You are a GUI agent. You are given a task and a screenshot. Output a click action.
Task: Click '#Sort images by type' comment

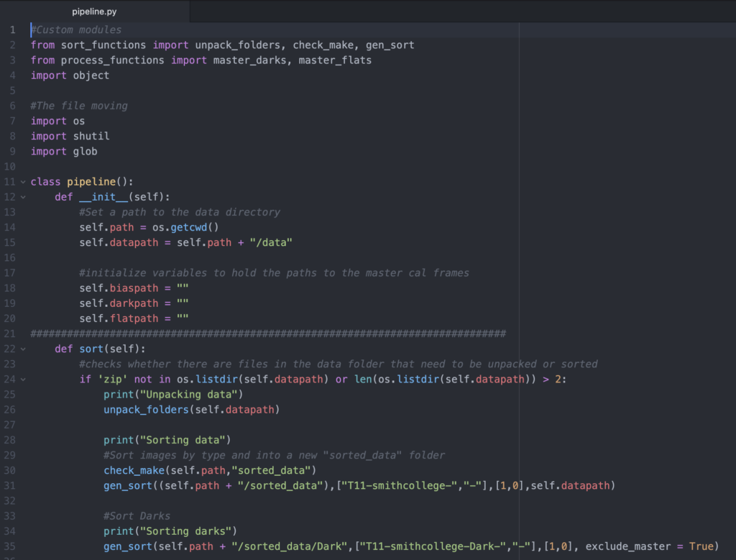pyautogui.click(x=274, y=455)
